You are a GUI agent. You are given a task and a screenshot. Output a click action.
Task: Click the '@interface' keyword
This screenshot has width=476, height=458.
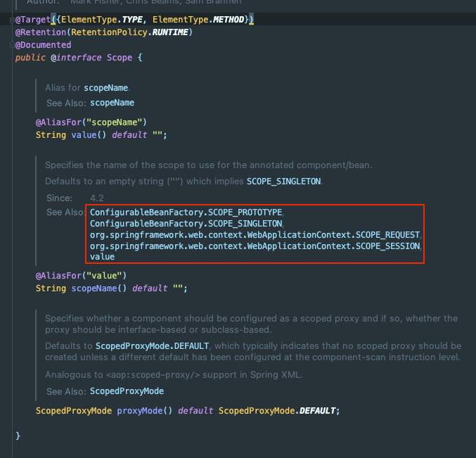[76, 58]
